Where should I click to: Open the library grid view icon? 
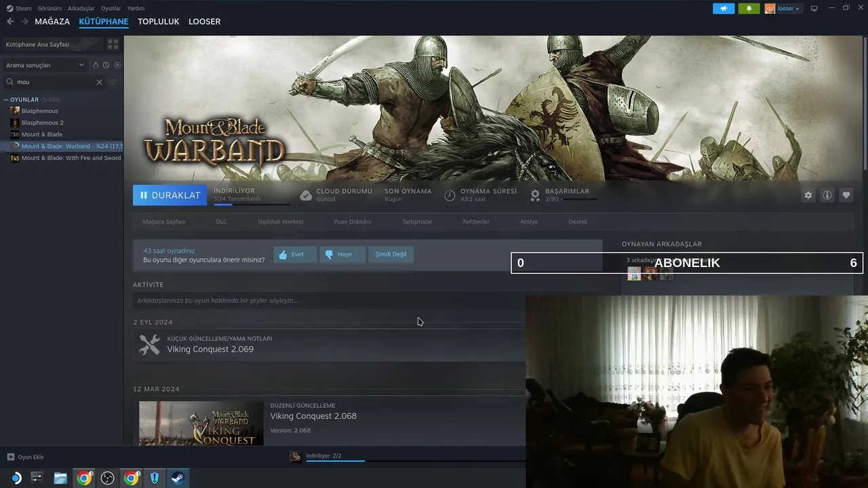tap(113, 44)
